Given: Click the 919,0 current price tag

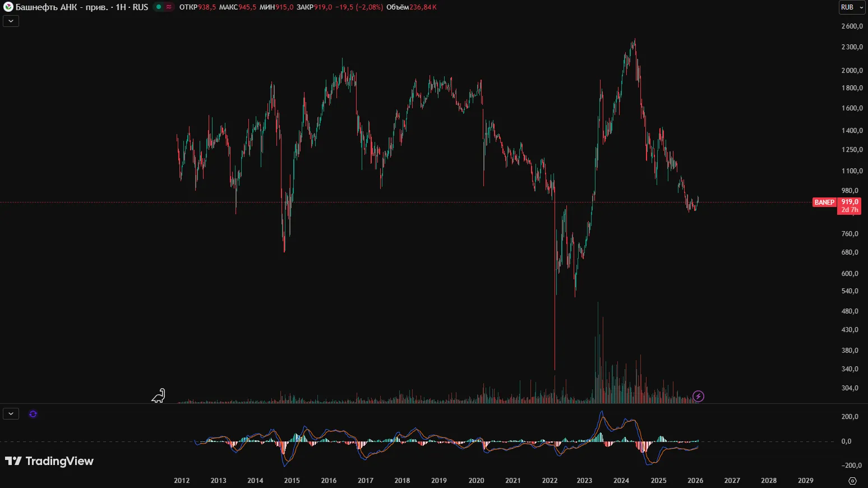Looking at the screenshot, I should (849, 202).
